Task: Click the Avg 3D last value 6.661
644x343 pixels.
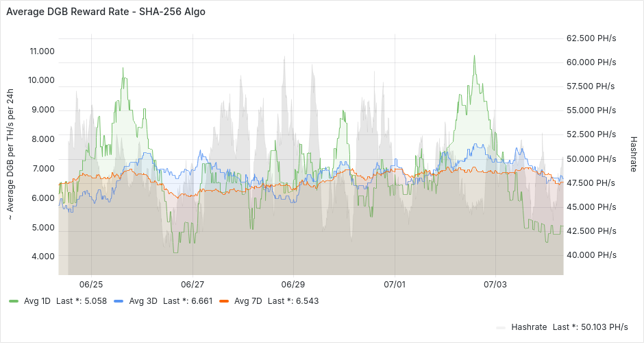Action: click(201, 301)
